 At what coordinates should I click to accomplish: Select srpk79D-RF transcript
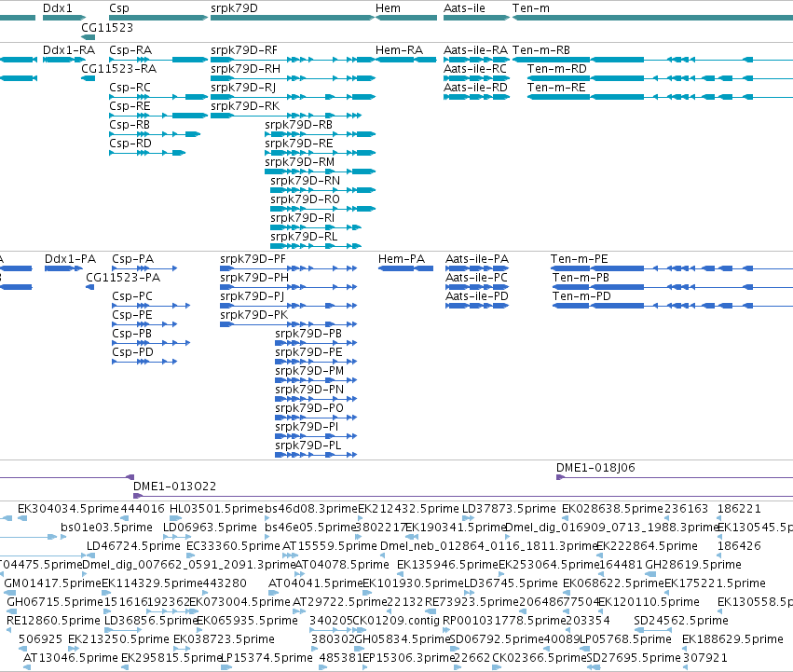click(293, 60)
